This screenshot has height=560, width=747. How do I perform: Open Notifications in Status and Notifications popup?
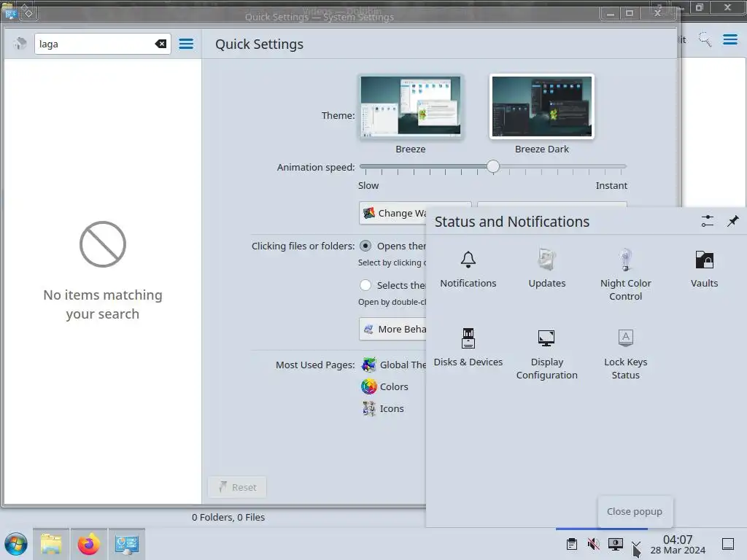[x=468, y=270]
